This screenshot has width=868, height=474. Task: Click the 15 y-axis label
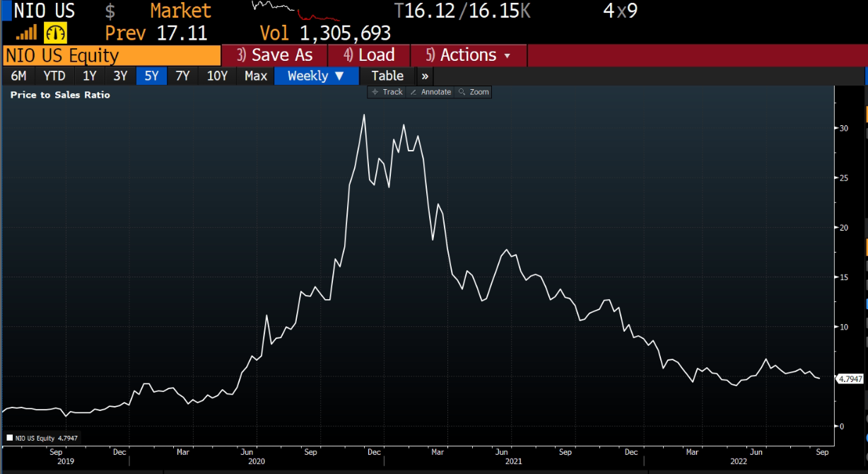(x=843, y=277)
